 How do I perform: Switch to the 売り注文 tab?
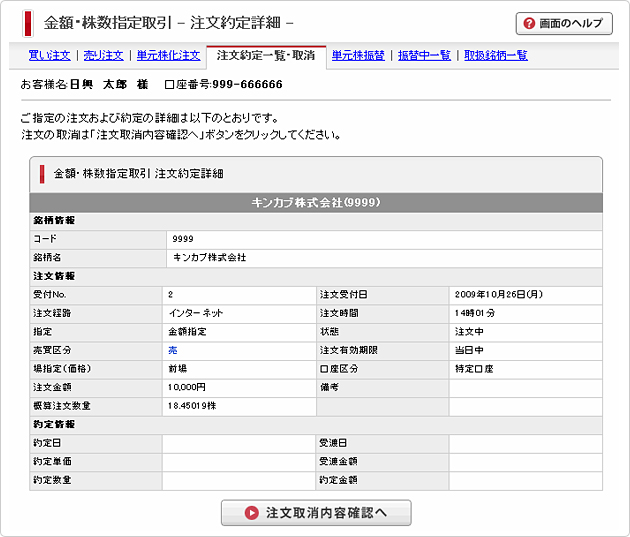[x=103, y=56]
